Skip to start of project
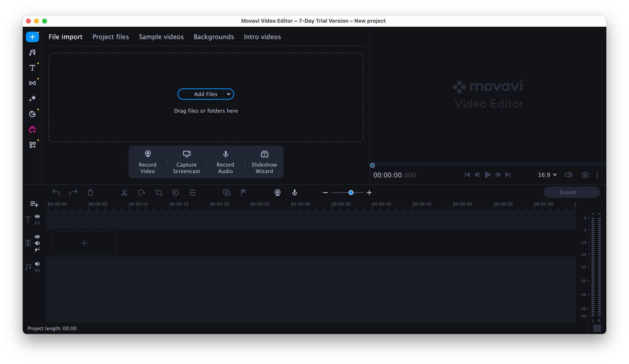The image size is (629, 364). coord(467,175)
